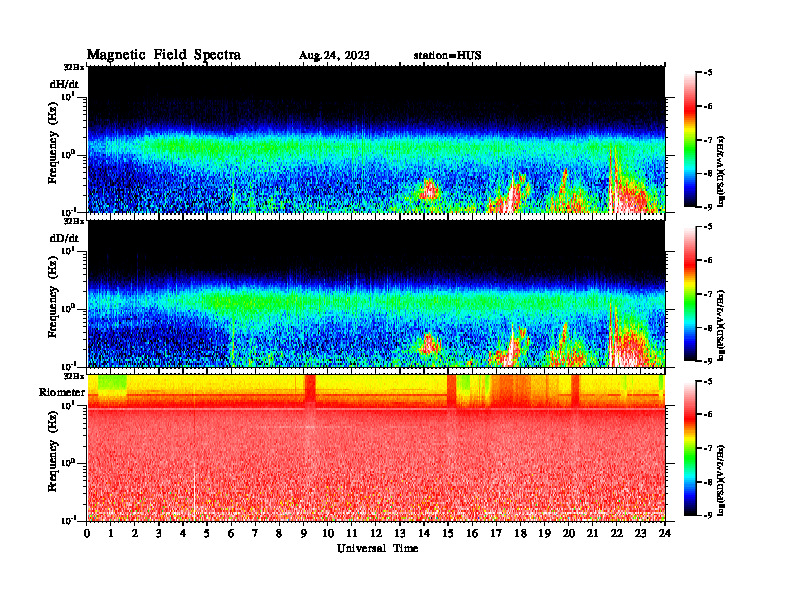The width and height of the screenshot is (792, 612).
Task: Click the log PSD unit label beside dH/dt color bar
Action: pyautogui.click(x=721, y=171)
